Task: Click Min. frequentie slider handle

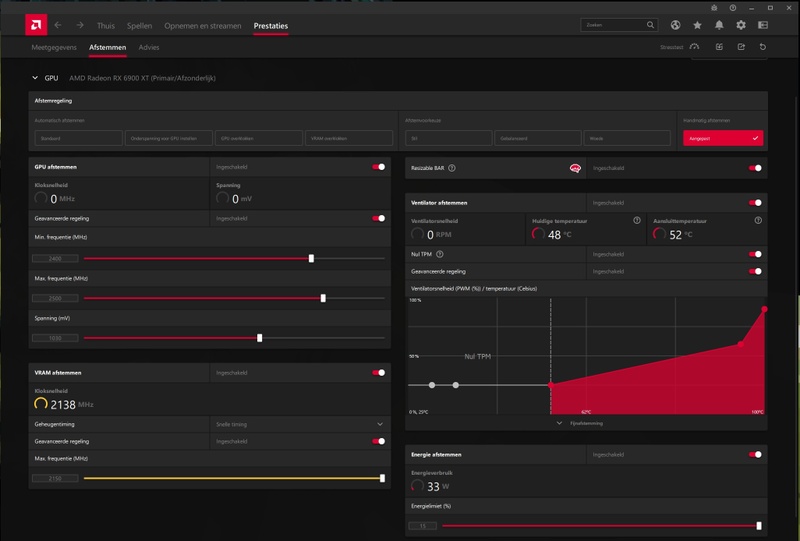Action: 311,259
